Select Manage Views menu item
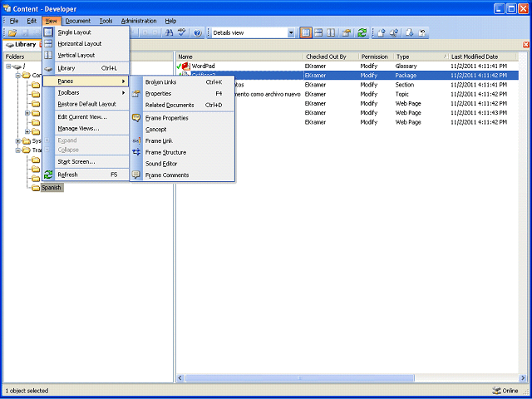Screen dimensions: 532x399 [86, 129]
